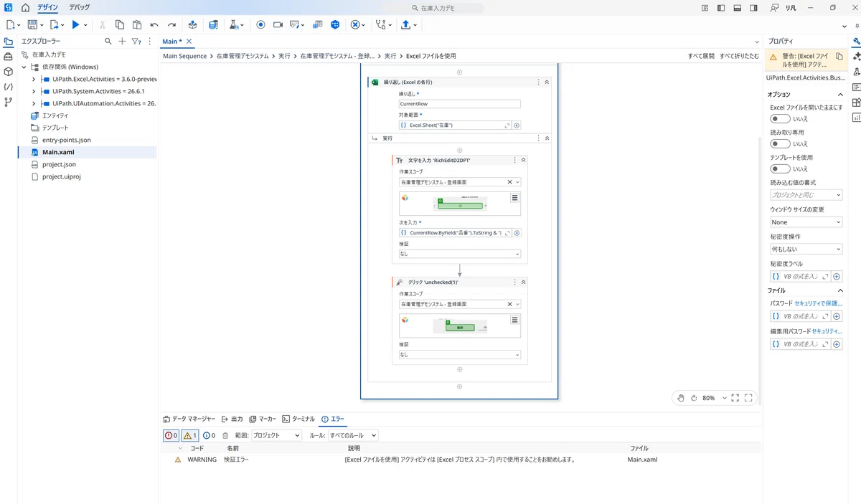
Task: Collapse the 依存関係 (Windows) tree node
Action: click(24, 67)
